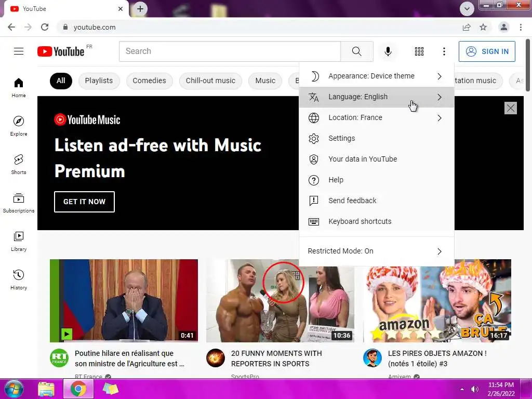
Task: Go to Home in the sidebar
Action: [19, 87]
